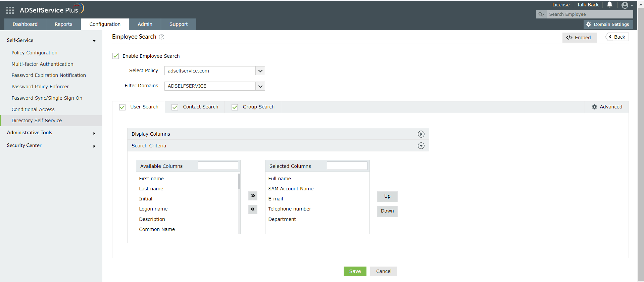The image size is (644, 282).
Task: Click the search magnifier icon in header
Action: point(541,14)
